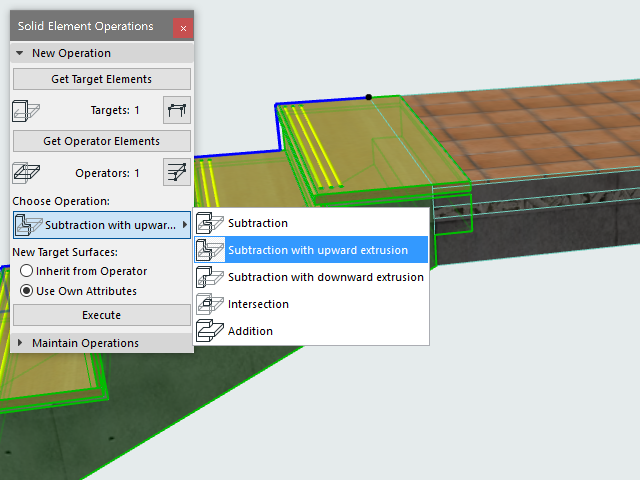Expand the Maintain Operations section
Viewport: 640px width, 480px height.
pos(20,343)
